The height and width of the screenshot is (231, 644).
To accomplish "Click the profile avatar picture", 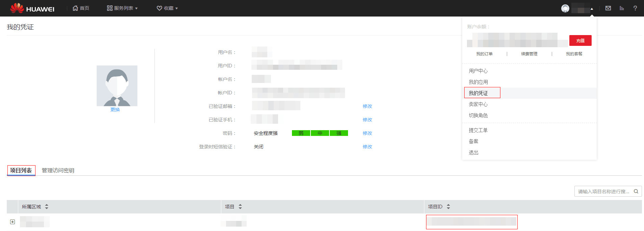I will [117, 86].
